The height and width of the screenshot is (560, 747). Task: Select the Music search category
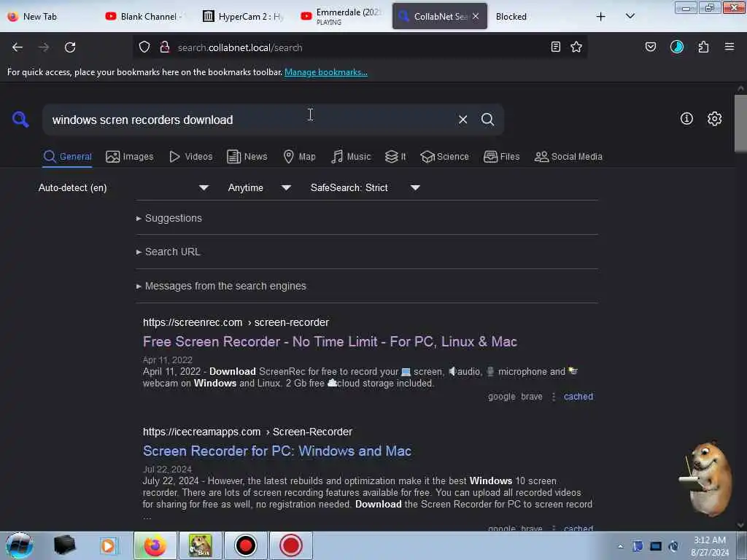(x=351, y=157)
